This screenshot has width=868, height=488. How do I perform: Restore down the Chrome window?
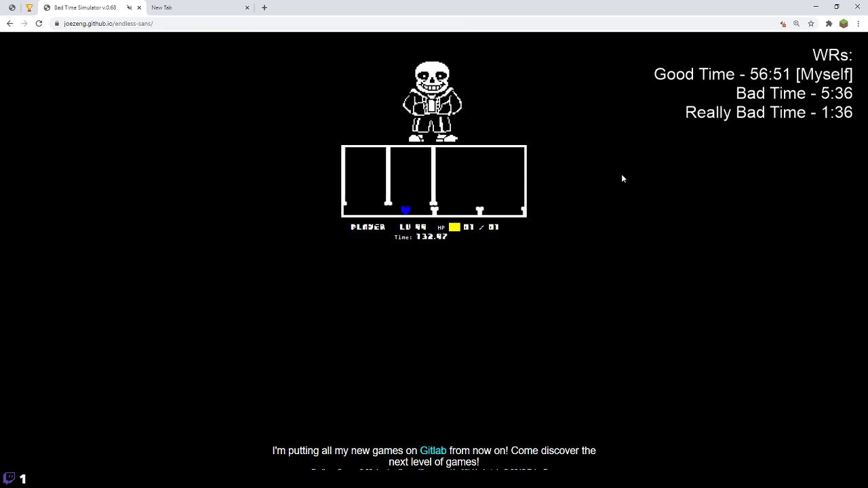(837, 7)
